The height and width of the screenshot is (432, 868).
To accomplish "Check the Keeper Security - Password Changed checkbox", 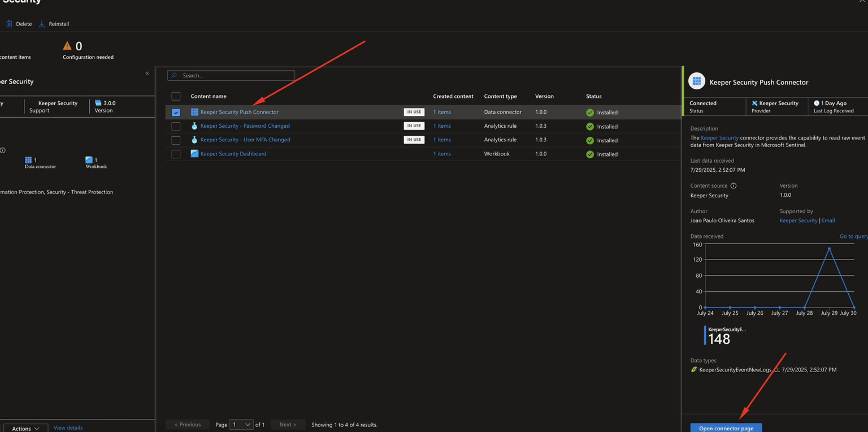I will pyautogui.click(x=176, y=126).
